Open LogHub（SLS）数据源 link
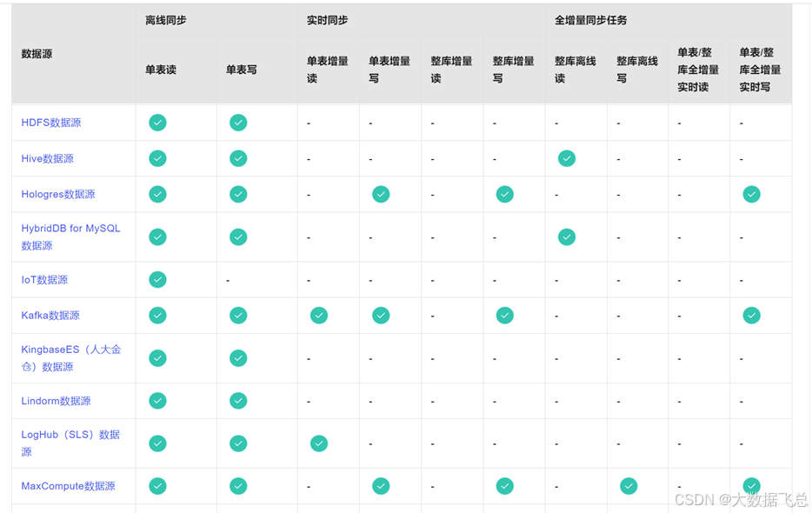 70,443
